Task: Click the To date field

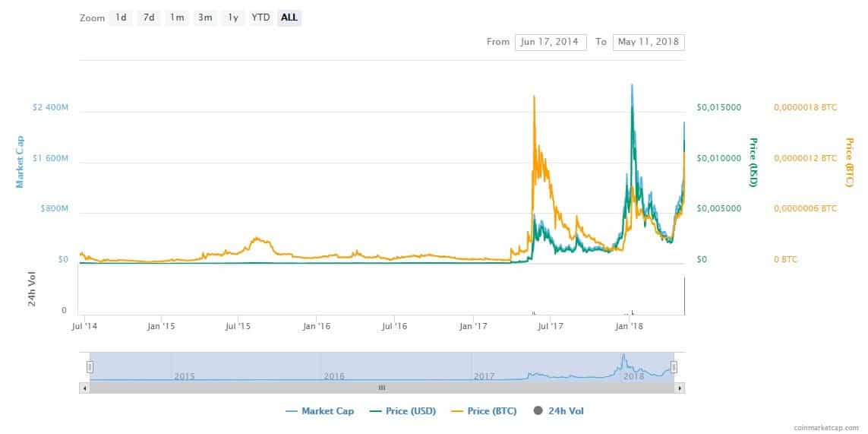Action: pyautogui.click(x=649, y=42)
